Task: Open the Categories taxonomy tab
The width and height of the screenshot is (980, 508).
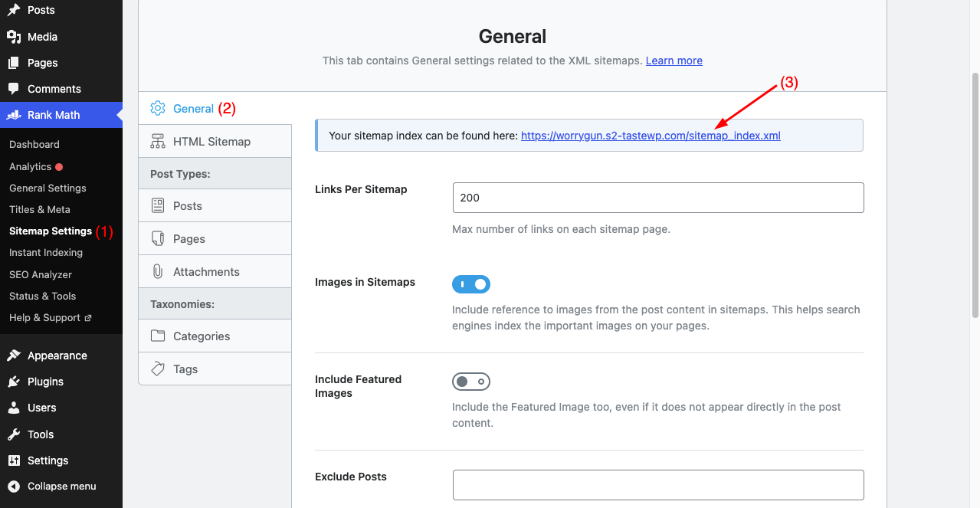Action: click(215, 336)
